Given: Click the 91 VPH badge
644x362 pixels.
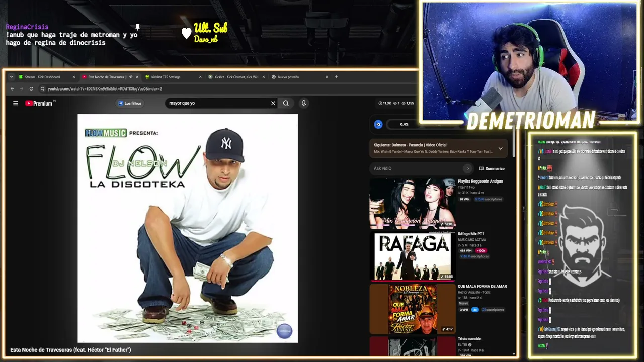Looking at the screenshot, I should click(x=464, y=199).
